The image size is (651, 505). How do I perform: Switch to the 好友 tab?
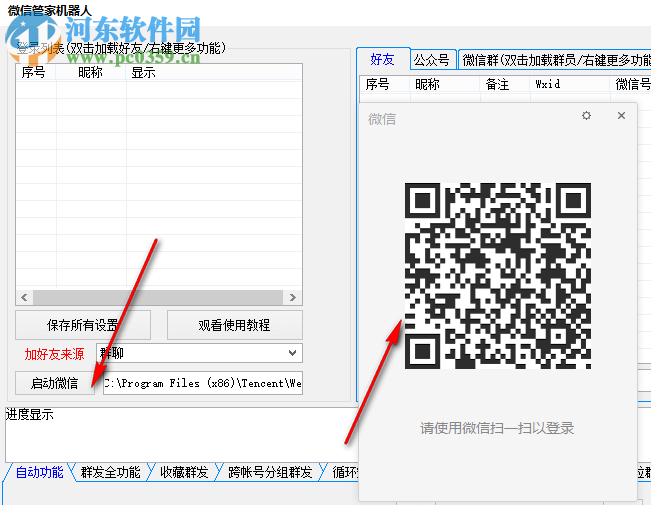[382, 59]
